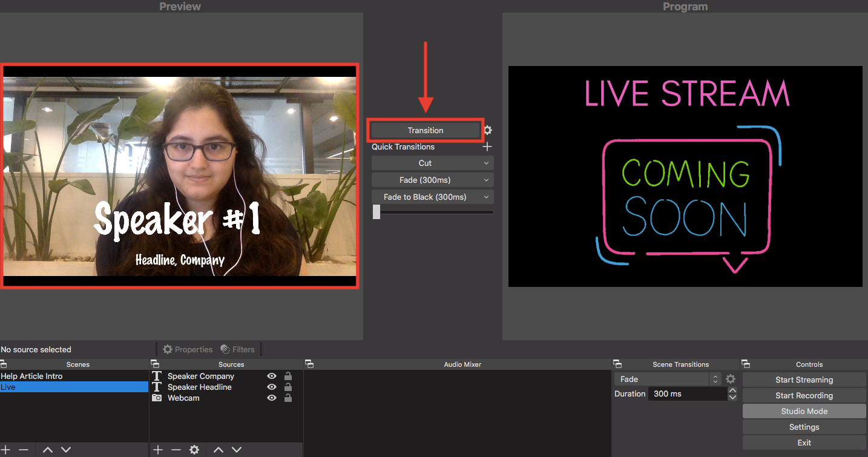Hide the Speaker Company source

272,376
